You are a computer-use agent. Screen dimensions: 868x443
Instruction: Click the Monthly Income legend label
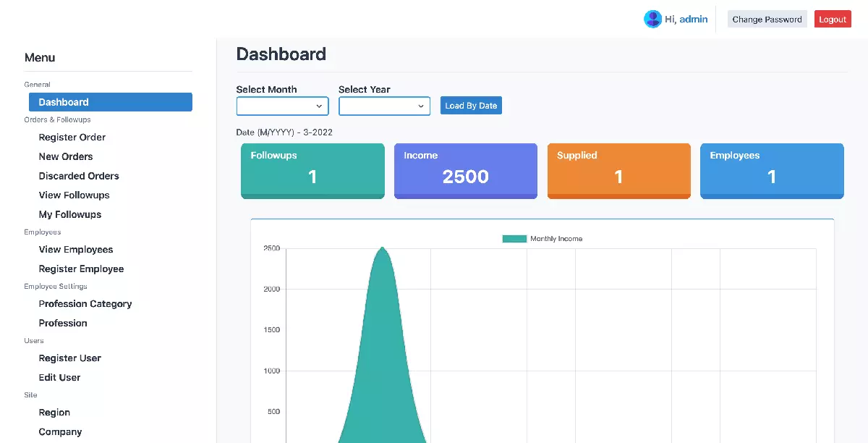[556, 239]
